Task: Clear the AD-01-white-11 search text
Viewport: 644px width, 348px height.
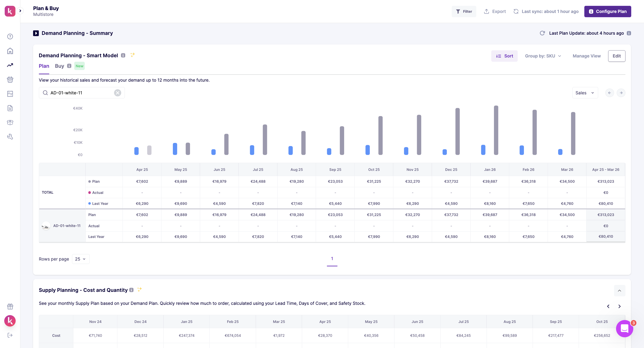Action: [x=117, y=93]
